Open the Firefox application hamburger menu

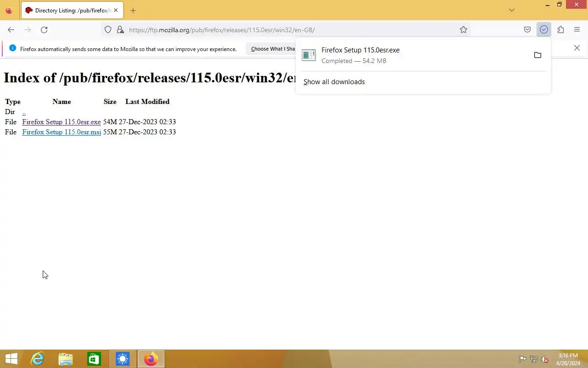point(577,30)
